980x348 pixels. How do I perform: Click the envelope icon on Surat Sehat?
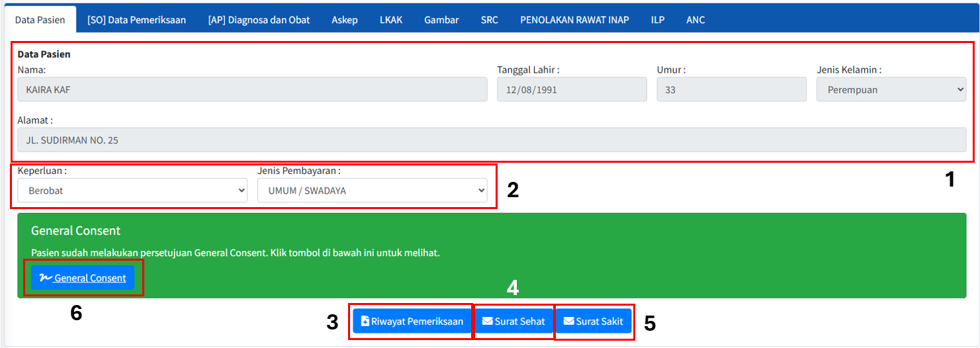pyautogui.click(x=488, y=322)
